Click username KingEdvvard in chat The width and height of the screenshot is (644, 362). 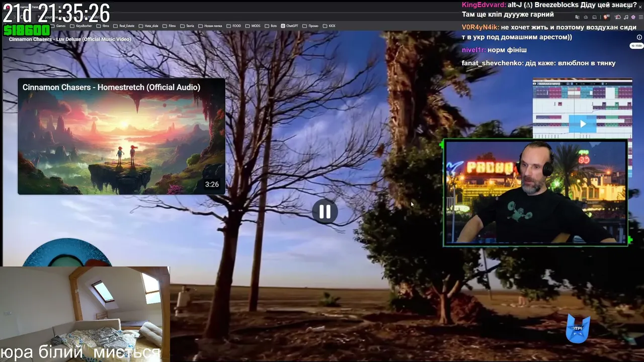pyautogui.click(x=484, y=5)
